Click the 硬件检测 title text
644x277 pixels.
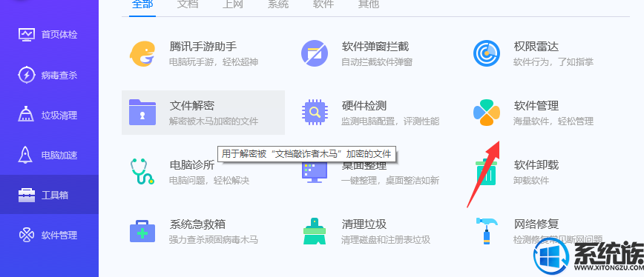[364, 106]
